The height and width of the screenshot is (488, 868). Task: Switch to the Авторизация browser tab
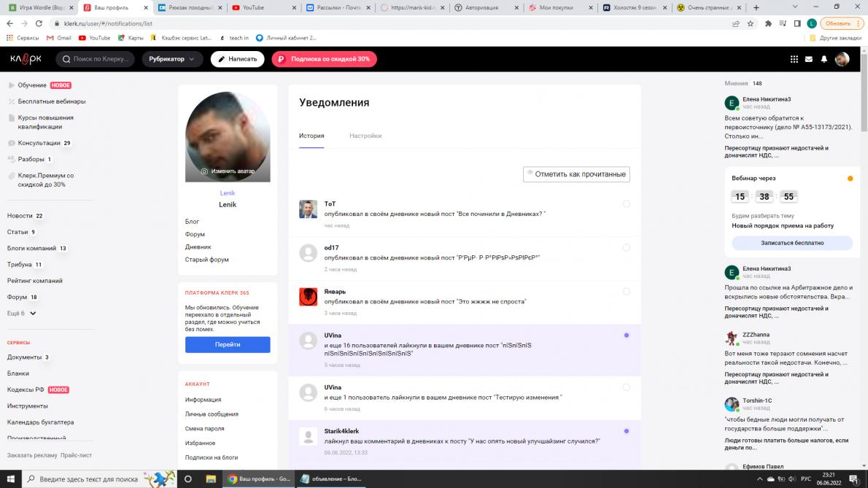pyautogui.click(x=484, y=8)
